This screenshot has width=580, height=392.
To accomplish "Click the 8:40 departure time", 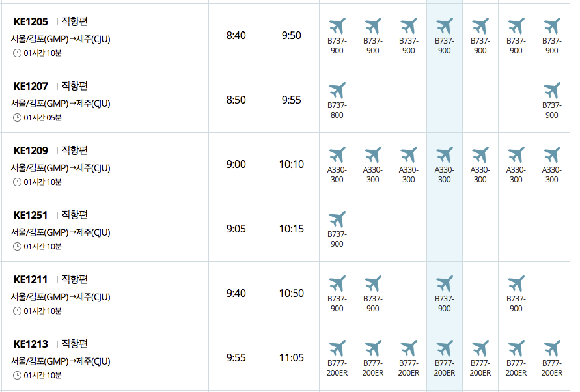I will [x=236, y=35].
